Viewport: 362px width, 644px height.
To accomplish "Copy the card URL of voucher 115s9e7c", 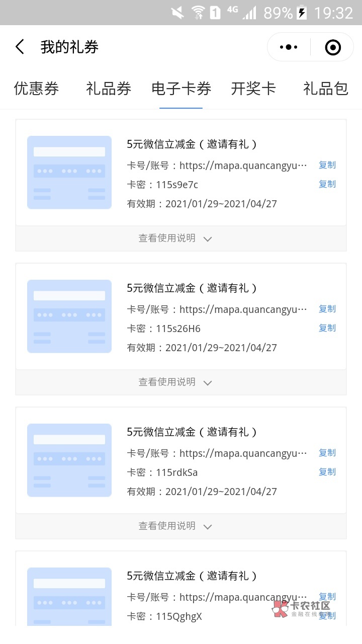I will tap(327, 165).
